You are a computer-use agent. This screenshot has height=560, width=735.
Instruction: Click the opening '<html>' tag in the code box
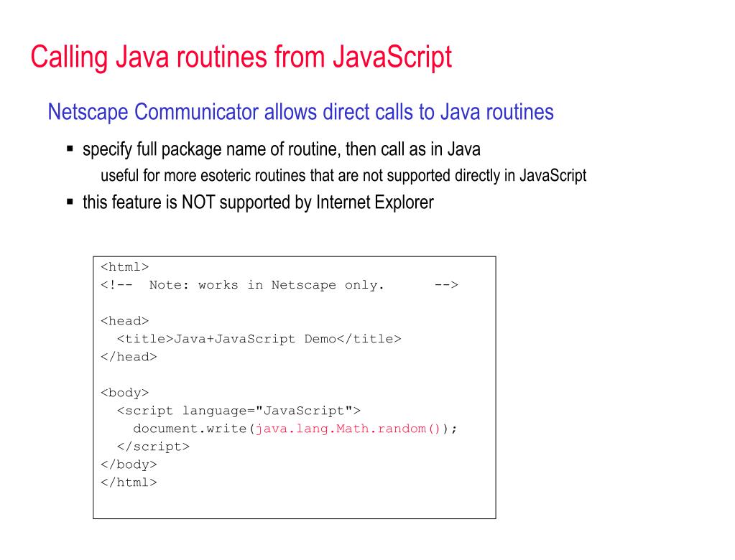(x=125, y=267)
